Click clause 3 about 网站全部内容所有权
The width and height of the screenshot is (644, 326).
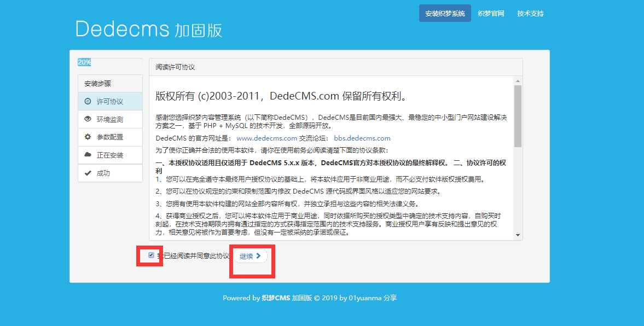tap(287, 204)
